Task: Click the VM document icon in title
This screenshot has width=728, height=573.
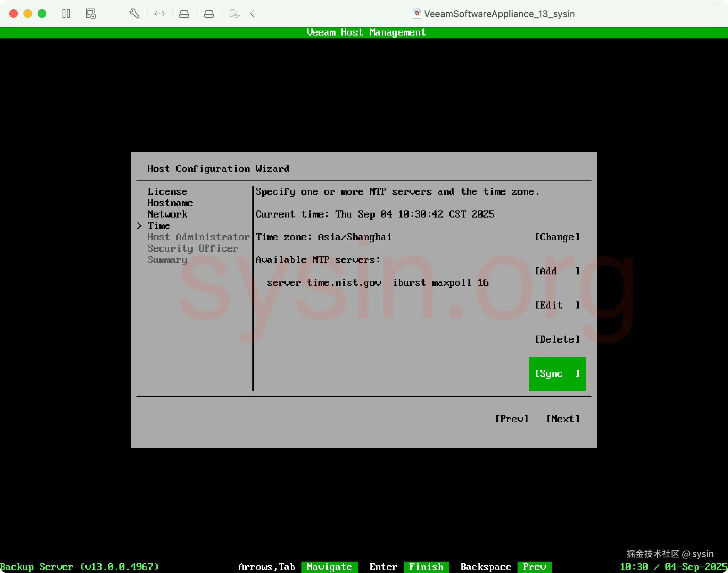Action: pyautogui.click(x=417, y=14)
